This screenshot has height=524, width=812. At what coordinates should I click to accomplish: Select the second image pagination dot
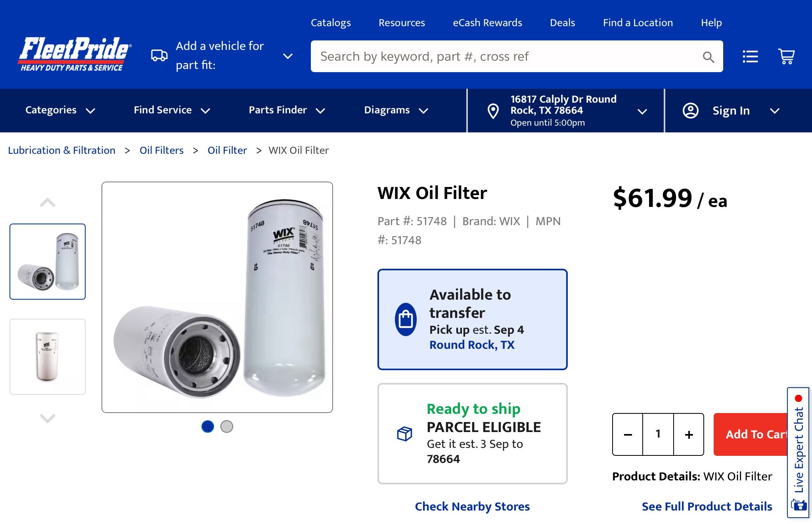coord(227,426)
